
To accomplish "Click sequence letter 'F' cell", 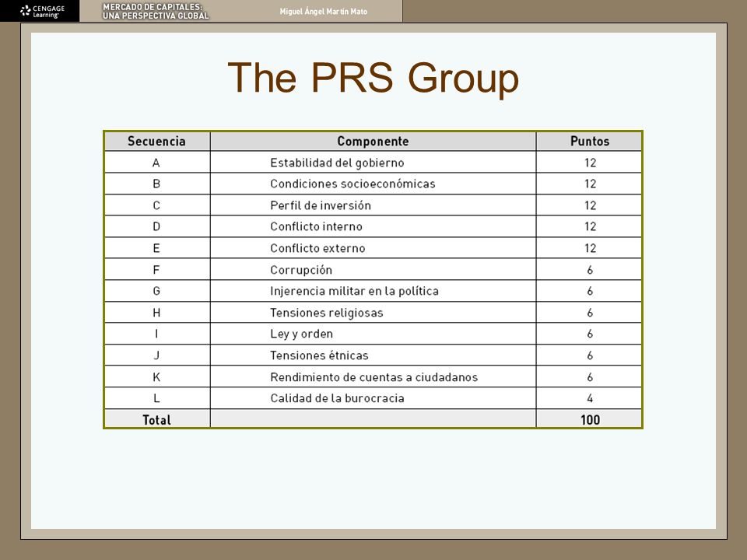I will [x=156, y=270].
